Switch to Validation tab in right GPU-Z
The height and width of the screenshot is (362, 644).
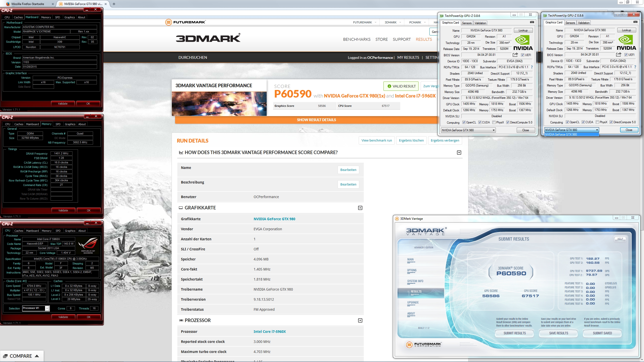(584, 23)
